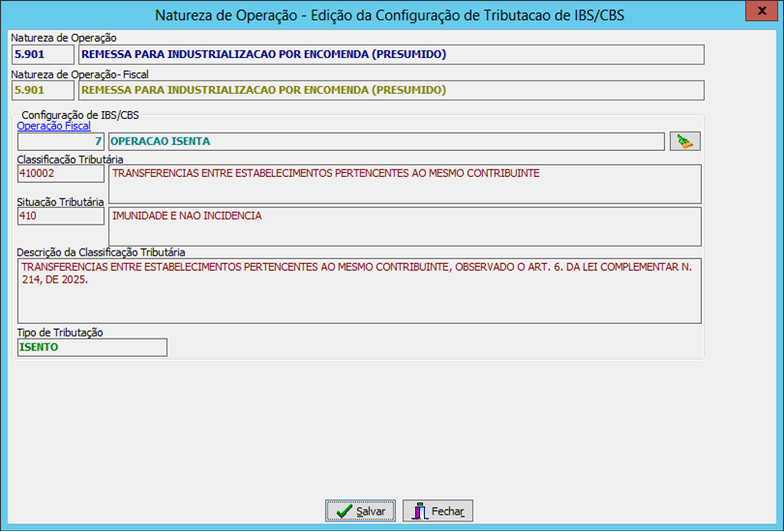Select the Classificação Tributária code 410002
The image size is (784, 532).
pyautogui.click(x=60, y=174)
